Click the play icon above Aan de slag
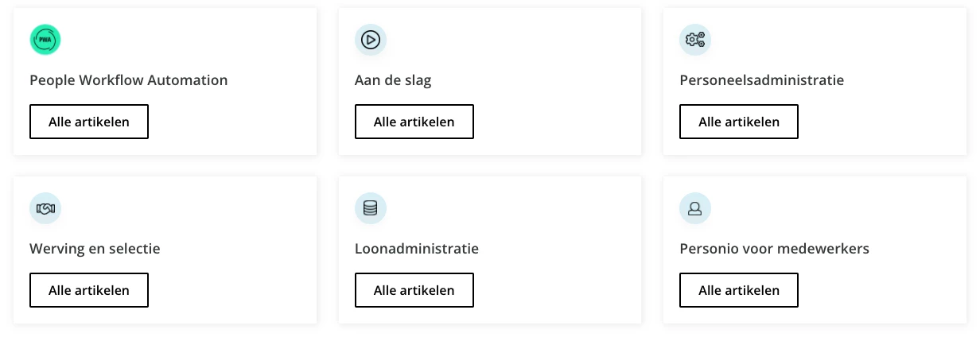 (371, 40)
